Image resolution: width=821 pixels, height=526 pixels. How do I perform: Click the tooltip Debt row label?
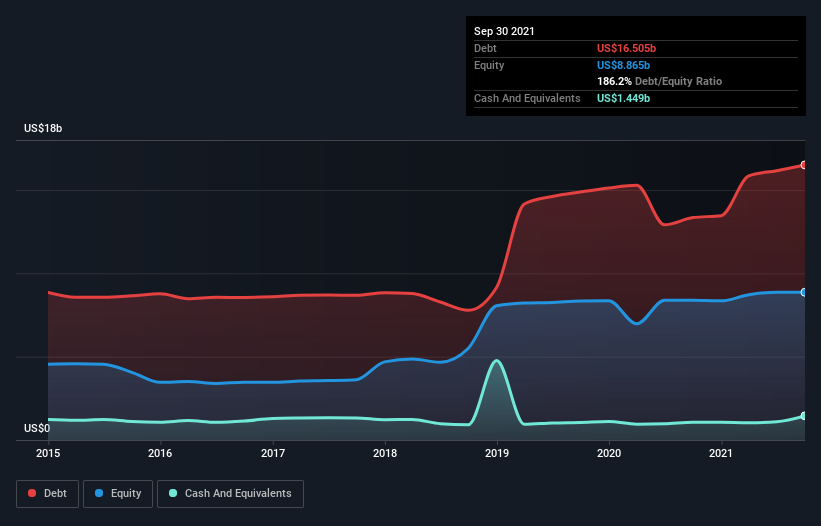(x=485, y=48)
